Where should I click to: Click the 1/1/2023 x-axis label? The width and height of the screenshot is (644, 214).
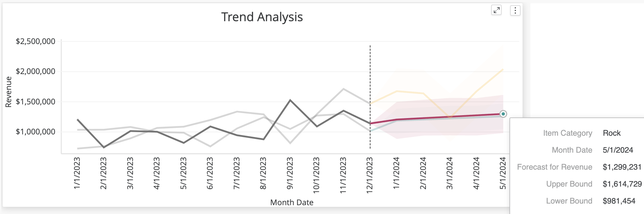(77, 173)
